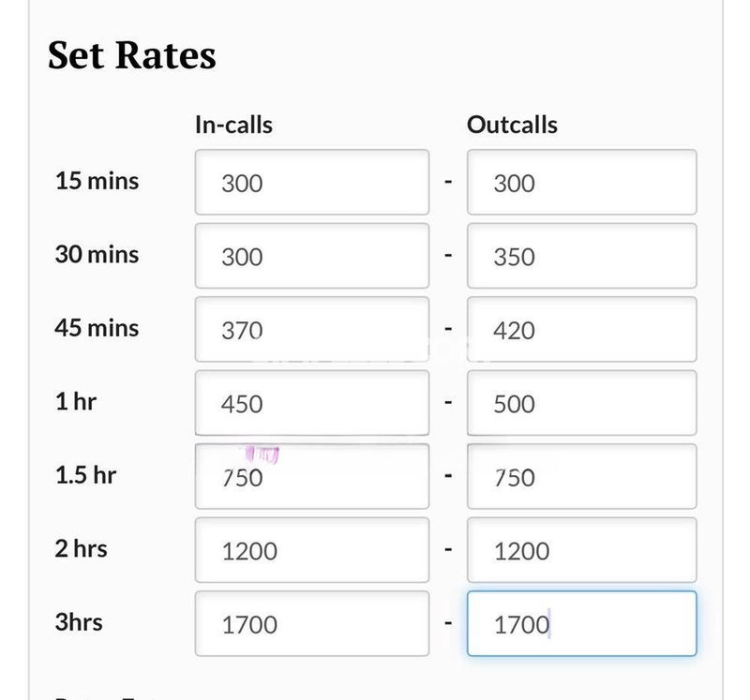Focus the 45 mins Outcalls field showing 420
Screen dimensions: 750x700
(581, 329)
